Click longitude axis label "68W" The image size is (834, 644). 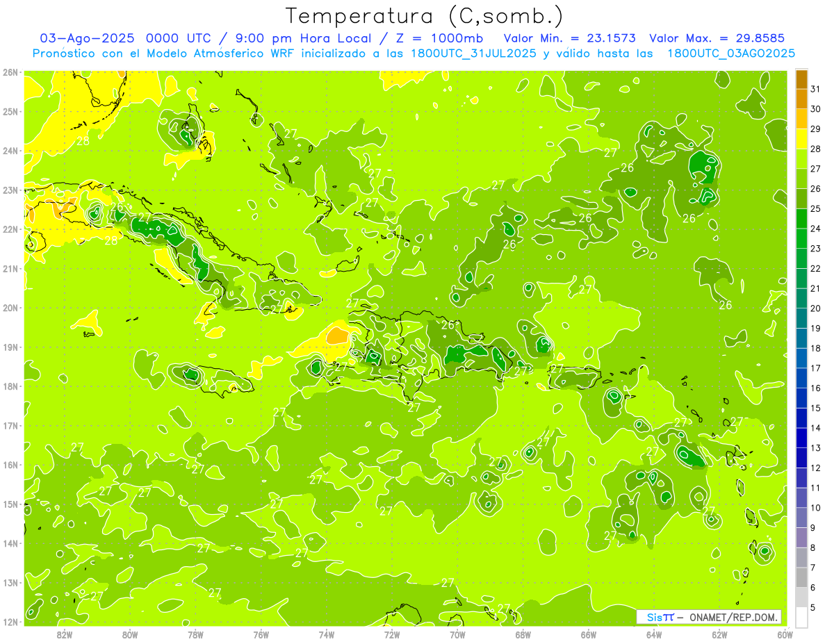(x=523, y=634)
